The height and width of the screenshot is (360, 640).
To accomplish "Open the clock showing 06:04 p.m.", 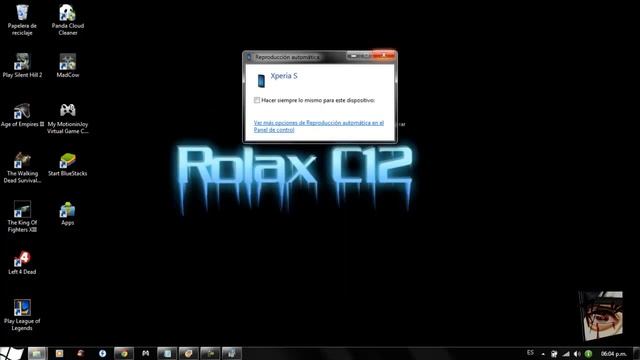I will (613, 354).
